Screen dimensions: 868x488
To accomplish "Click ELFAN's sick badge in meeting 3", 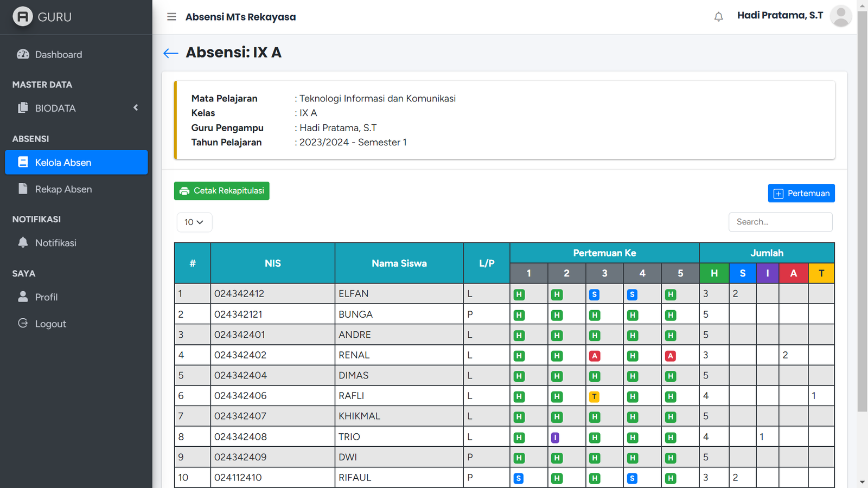I will pyautogui.click(x=595, y=295).
